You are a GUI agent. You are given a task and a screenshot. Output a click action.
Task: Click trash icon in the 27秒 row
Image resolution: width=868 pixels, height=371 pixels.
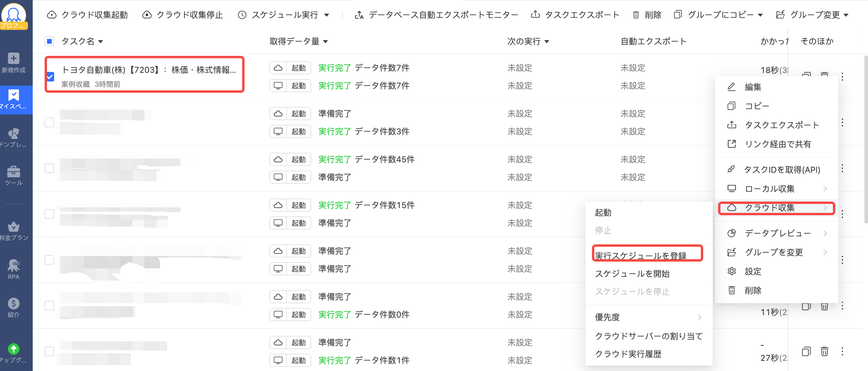(x=824, y=351)
